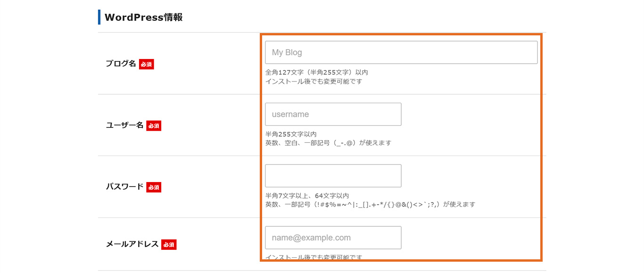Image resolution: width=644 pixels, height=273 pixels.
Task: Click the ブログ名 label
Action: click(121, 64)
